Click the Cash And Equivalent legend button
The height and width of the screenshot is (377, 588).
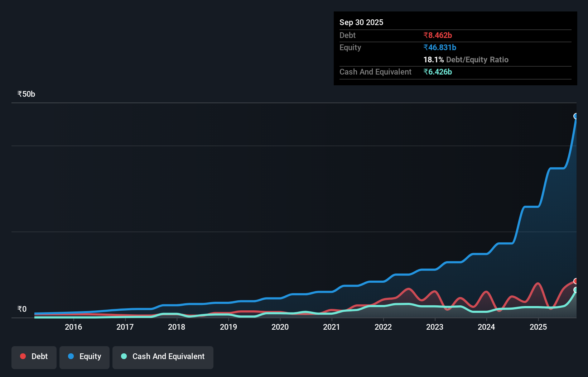click(x=163, y=357)
